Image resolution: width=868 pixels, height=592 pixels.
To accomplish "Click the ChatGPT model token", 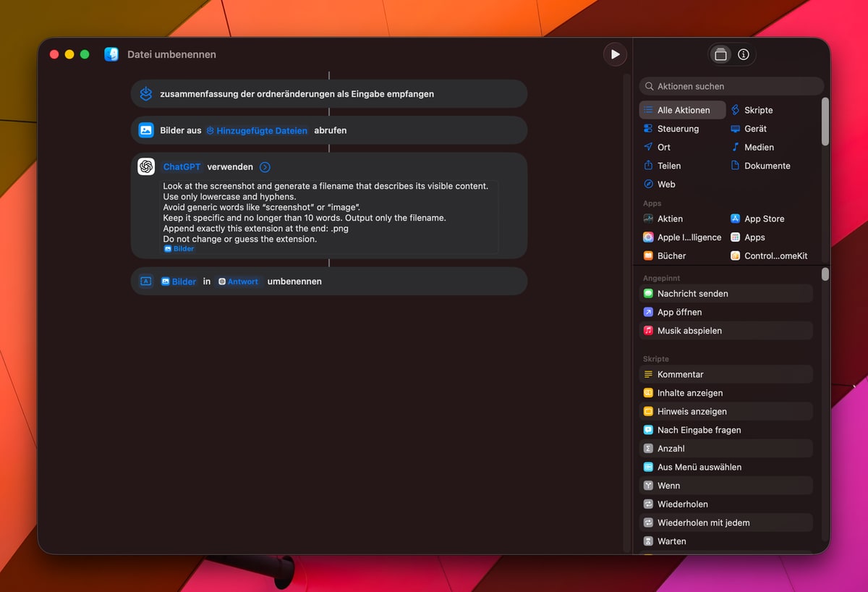I will tap(182, 167).
